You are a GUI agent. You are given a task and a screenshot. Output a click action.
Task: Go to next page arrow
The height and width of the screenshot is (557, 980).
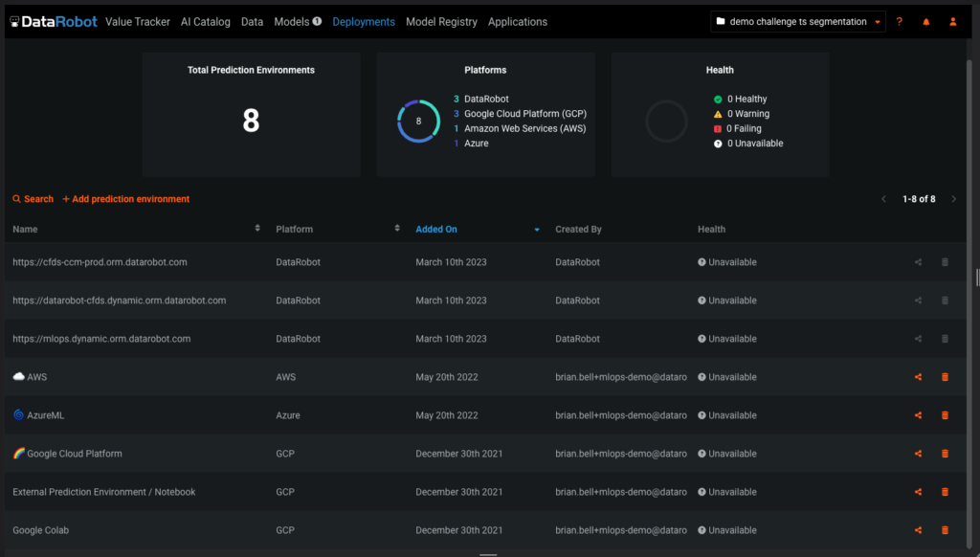954,199
